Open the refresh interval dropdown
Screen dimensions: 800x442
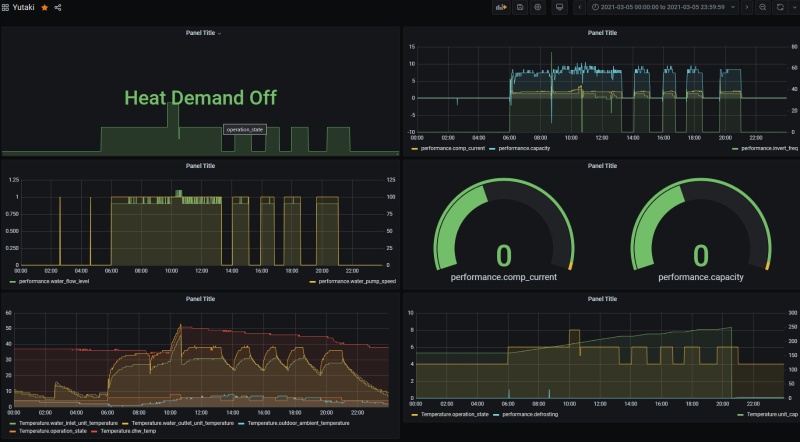click(x=794, y=7)
